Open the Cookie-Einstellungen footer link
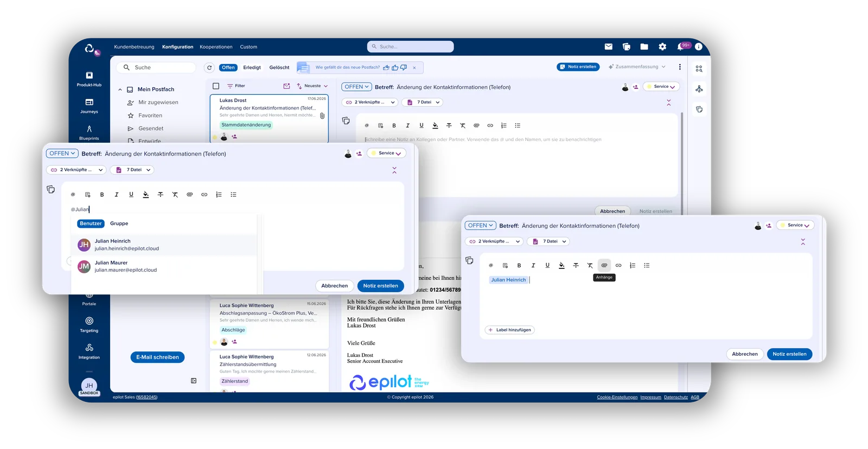 [x=617, y=397]
